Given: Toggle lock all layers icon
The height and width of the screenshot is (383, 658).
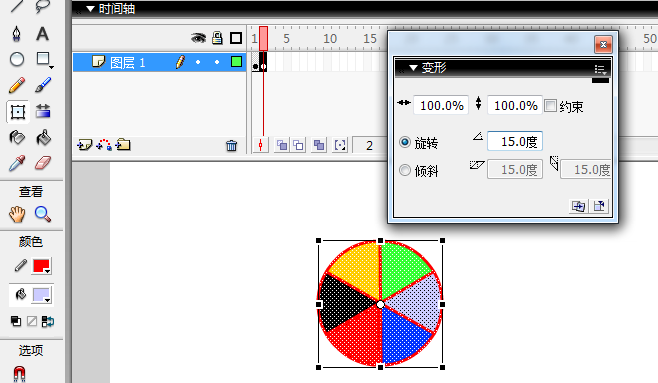Looking at the screenshot, I should (217, 38).
